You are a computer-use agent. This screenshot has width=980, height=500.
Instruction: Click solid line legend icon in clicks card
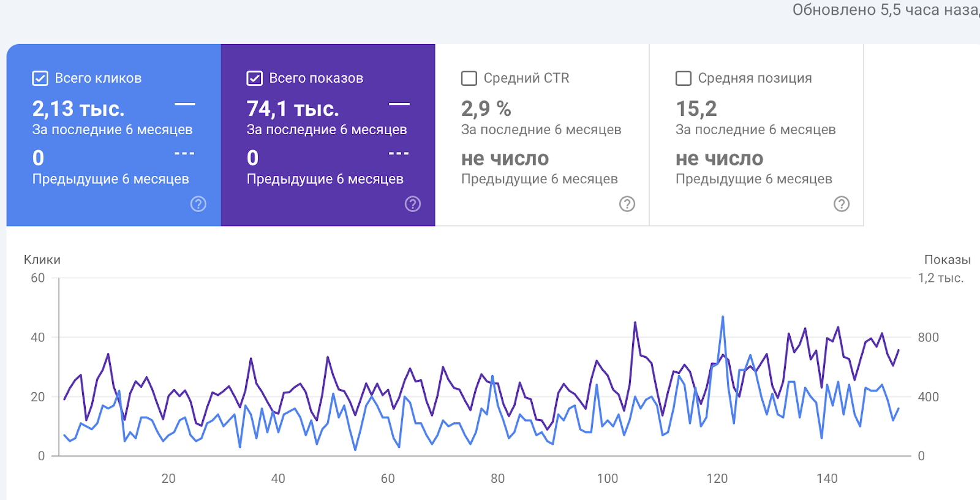pos(184,104)
